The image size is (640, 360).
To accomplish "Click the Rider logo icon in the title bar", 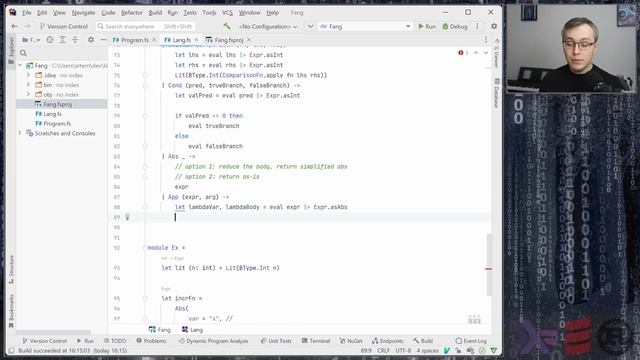I will tap(13, 12).
